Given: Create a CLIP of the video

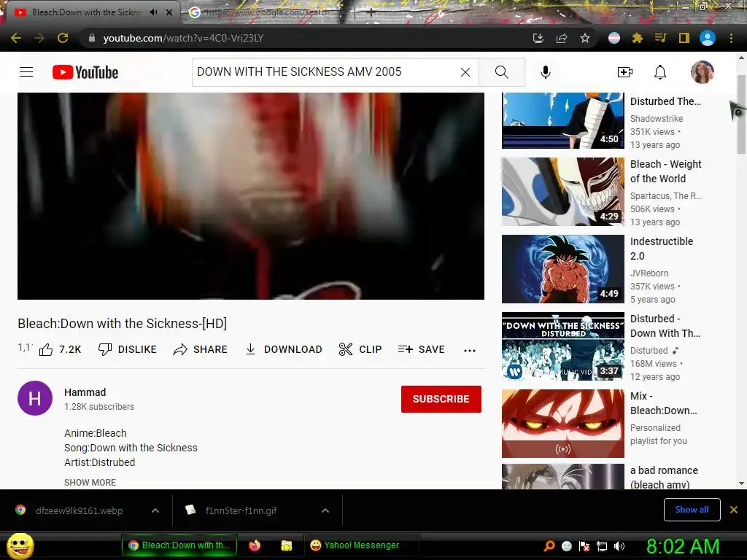Looking at the screenshot, I should pyautogui.click(x=360, y=349).
